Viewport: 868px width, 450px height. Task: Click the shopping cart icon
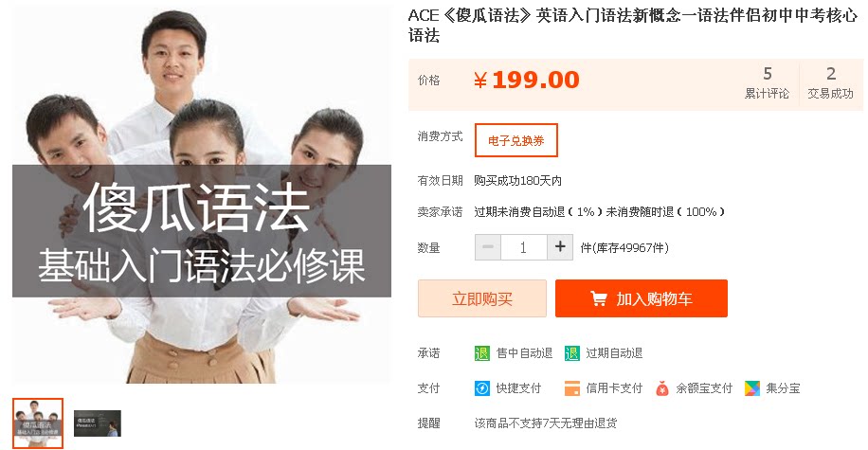tap(599, 298)
